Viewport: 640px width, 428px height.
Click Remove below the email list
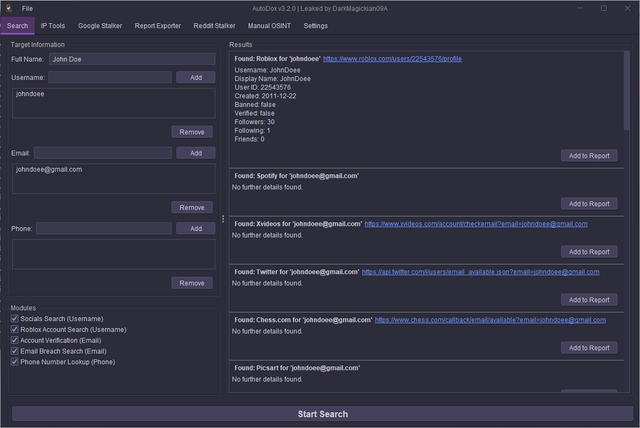[192, 208]
